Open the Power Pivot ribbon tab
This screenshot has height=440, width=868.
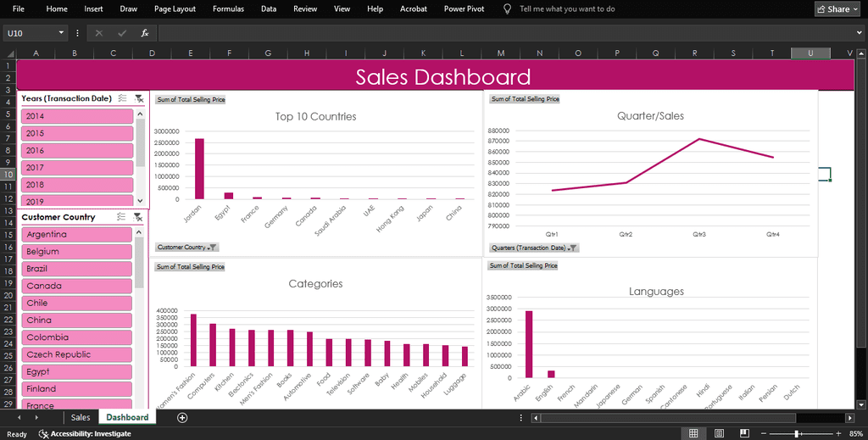[464, 8]
